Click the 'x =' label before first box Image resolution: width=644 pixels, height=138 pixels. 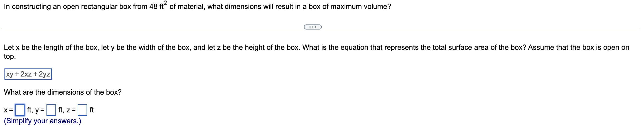click(9, 110)
